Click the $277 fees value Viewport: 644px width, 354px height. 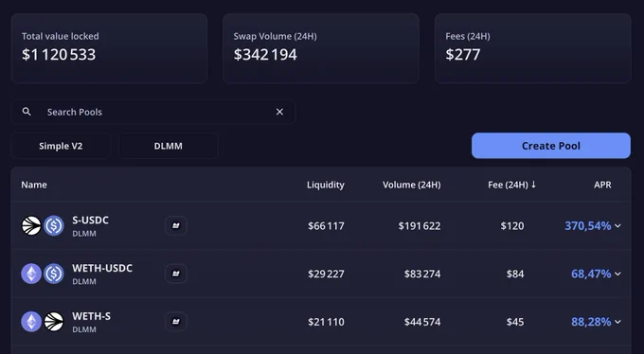click(463, 55)
